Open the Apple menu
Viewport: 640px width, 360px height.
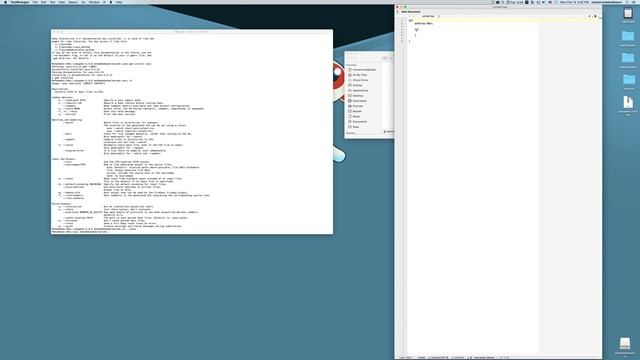click(x=5, y=2)
